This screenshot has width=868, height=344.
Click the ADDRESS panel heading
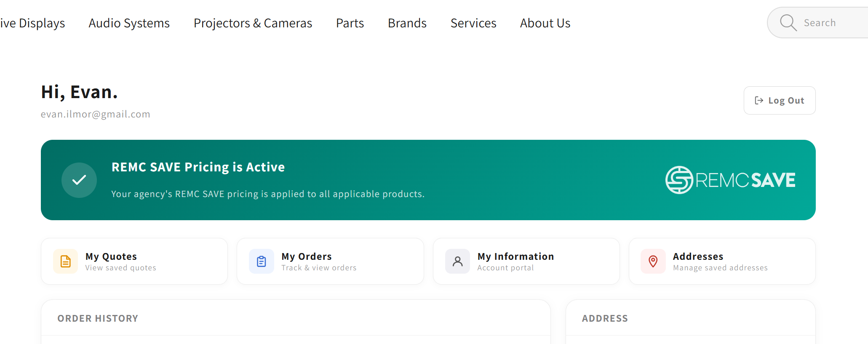tap(605, 318)
